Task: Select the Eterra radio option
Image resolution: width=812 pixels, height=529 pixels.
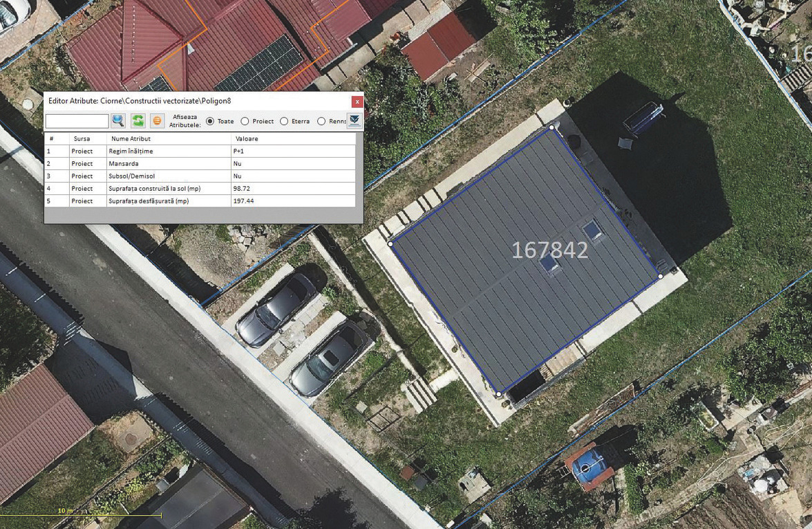Action: pyautogui.click(x=284, y=122)
